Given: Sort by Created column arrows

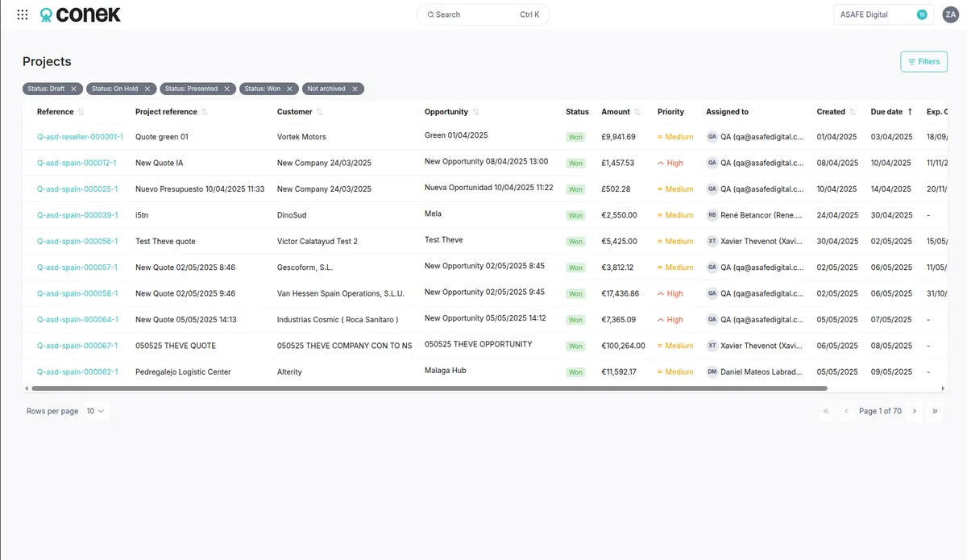Looking at the screenshot, I should pyautogui.click(x=853, y=112).
